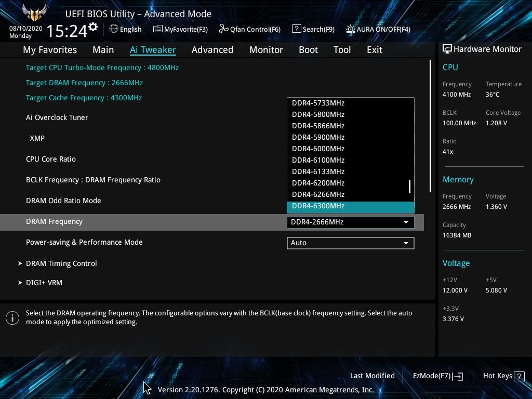Click the CPU Ratio value 41x
The image size is (532, 399).
tap(448, 152)
